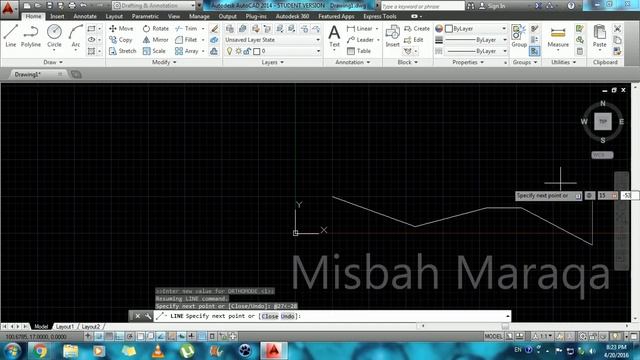The width and height of the screenshot is (640, 360).
Task: Activate the Scale command
Action: (154, 51)
